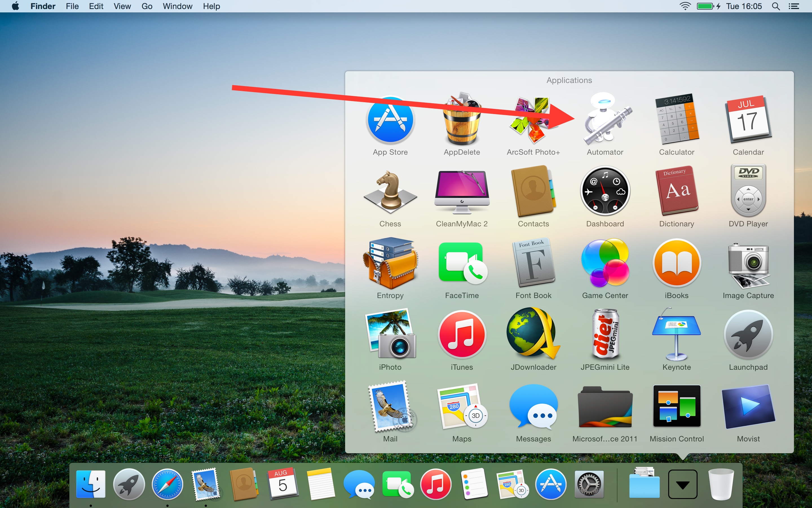Launch Dashboard application
This screenshot has height=508, width=812.
pos(605,191)
